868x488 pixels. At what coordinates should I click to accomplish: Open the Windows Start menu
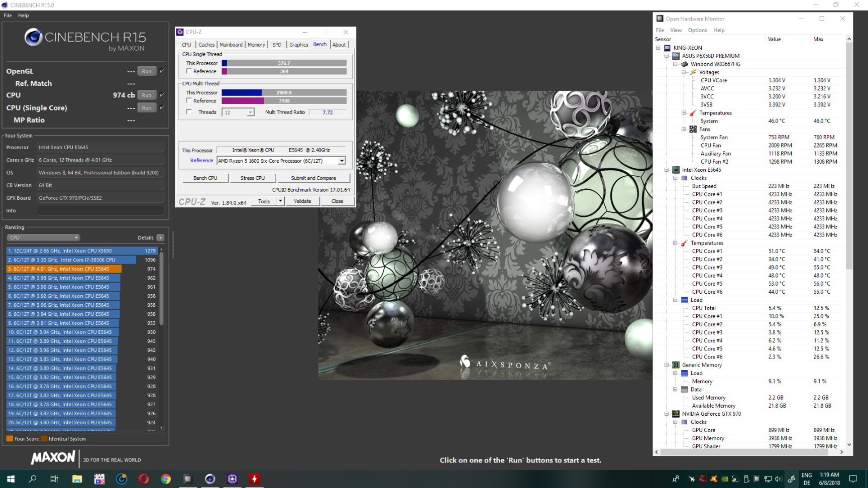click(11, 479)
